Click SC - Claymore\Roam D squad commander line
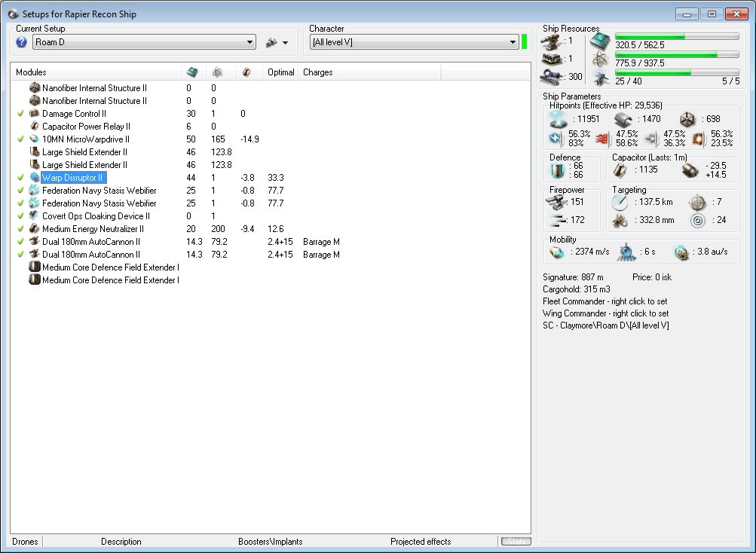Image resolution: width=756 pixels, height=553 pixels. [605, 325]
